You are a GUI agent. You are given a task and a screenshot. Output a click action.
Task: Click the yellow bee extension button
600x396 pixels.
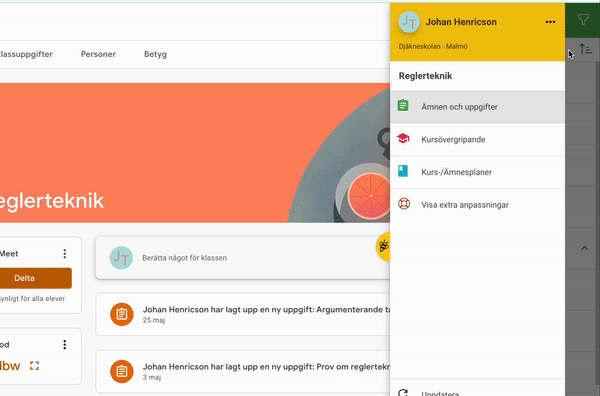click(383, 246)
